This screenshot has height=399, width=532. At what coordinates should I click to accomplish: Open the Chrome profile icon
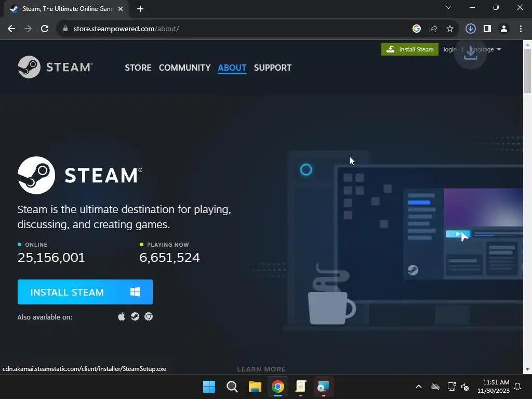point(504,29)
